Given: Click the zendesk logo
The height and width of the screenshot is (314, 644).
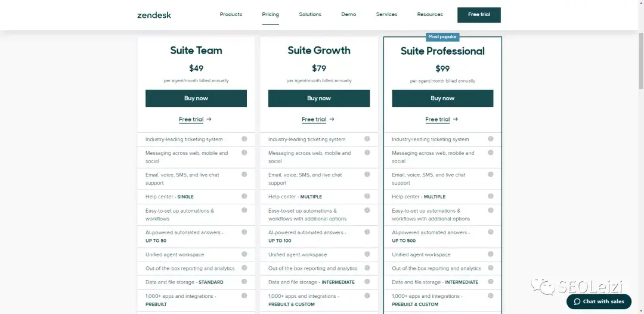Looking at the screenshot, I should 154,15.
